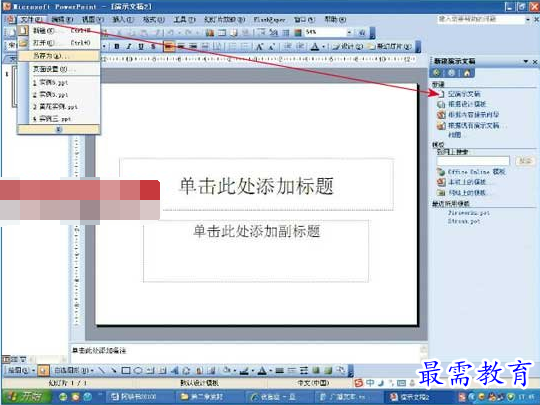Click the task pane Forward arrow icon

tap(451, 73)
